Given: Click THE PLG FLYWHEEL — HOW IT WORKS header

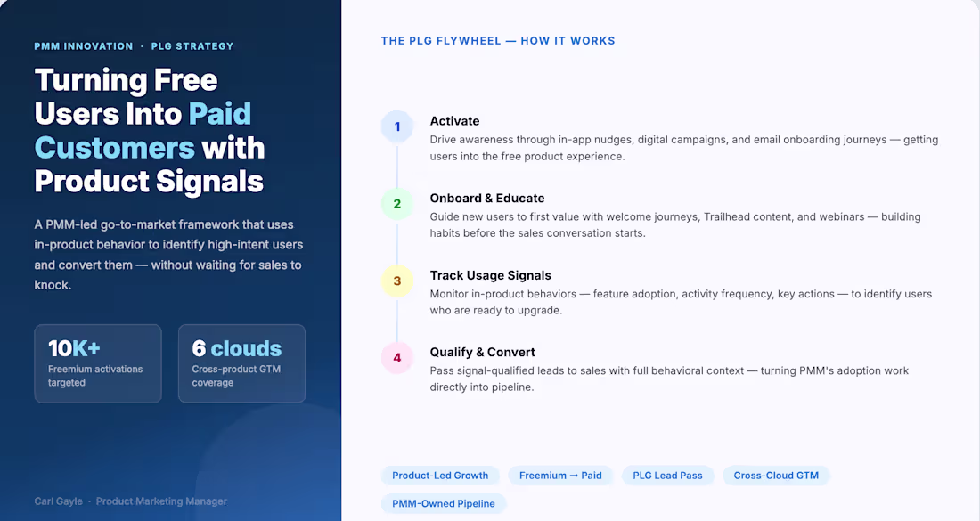Looking at the screenshot, I should [498, 41].
